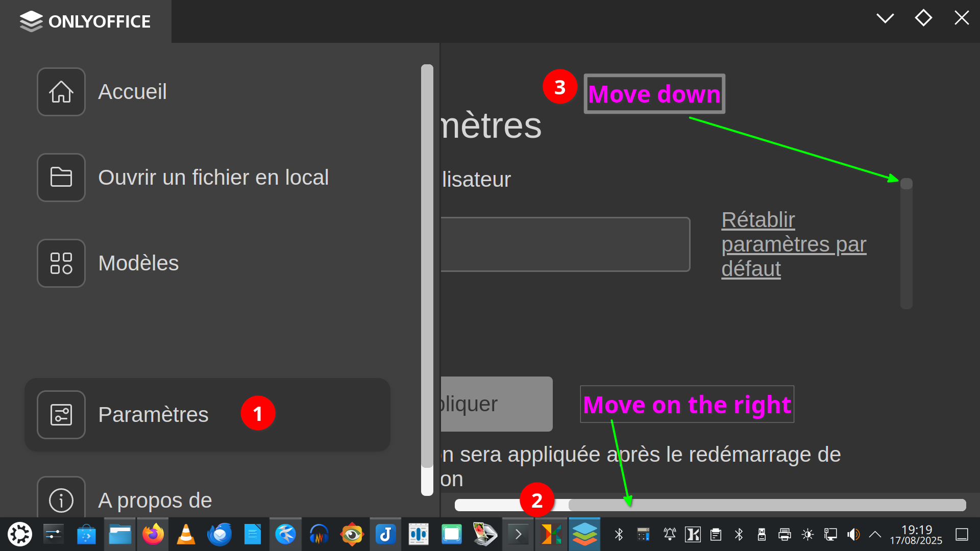
Task: Select Ouvrir un fichier en local
Action: (213, 178)
